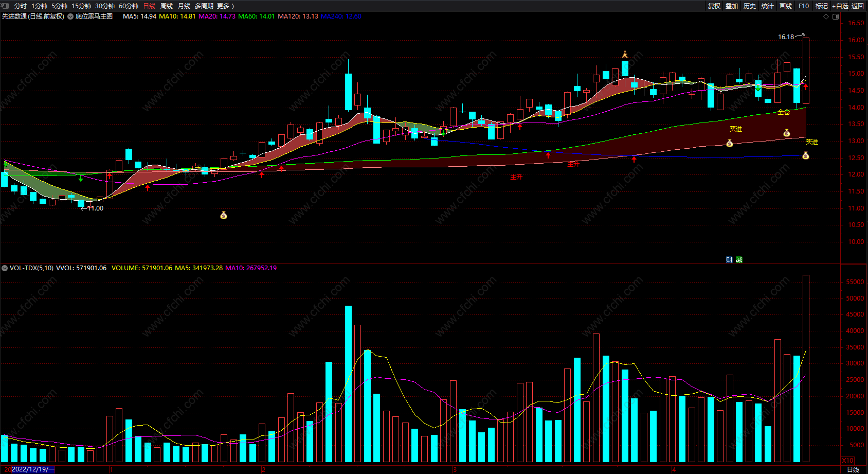Open the 多周期 multi-period view

[204, 6]
